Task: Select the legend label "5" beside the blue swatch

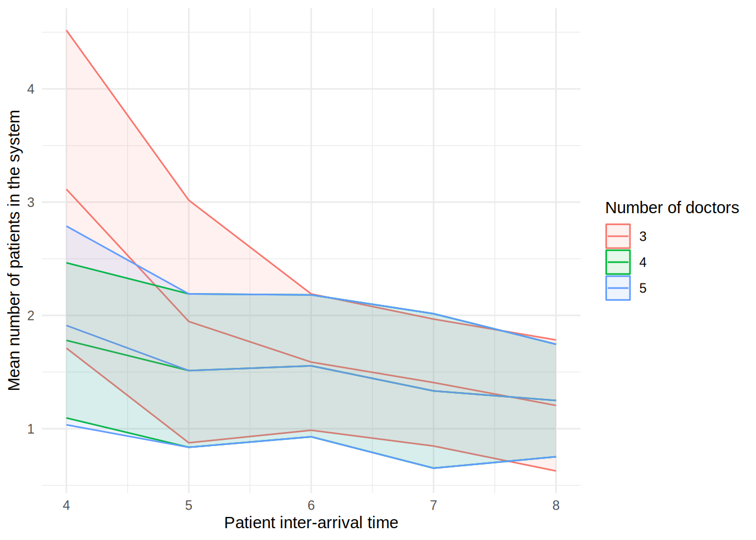Action: 642,289
